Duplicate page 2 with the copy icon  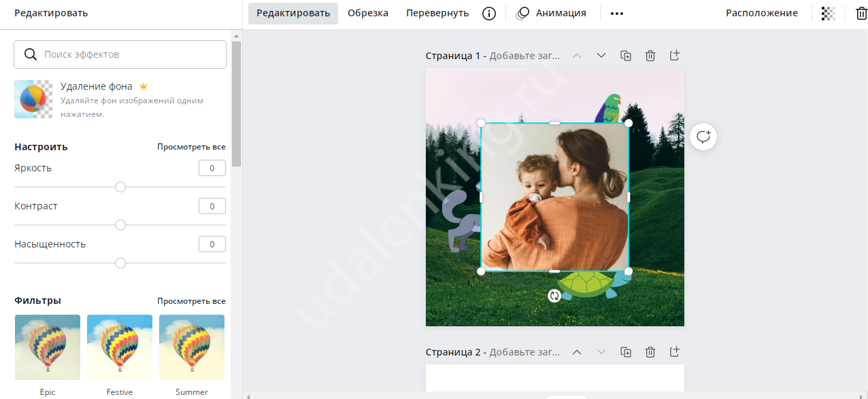point(626,352)
